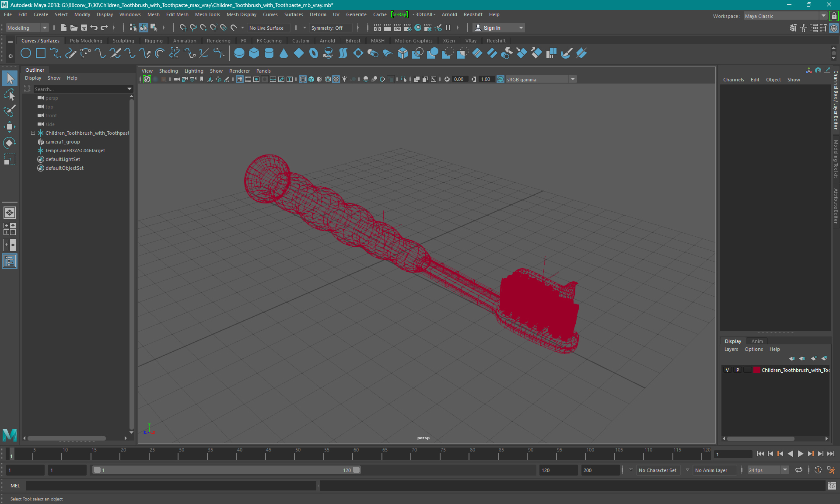Activate the Paint selection tool
Screen dimensions: 840x504
click(x=10, y=111)
